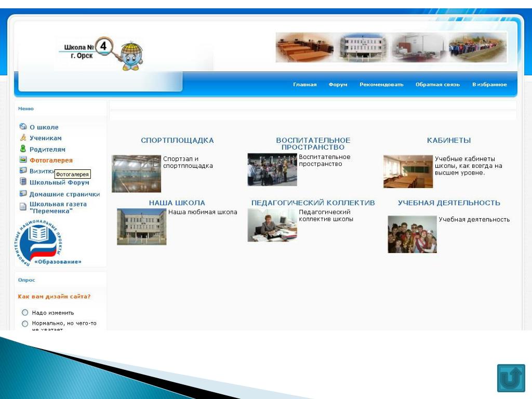This screenshot has height=399, width=532.
Task: Click the Педагогический коллектив школы description text
Action: click(326, 216)
